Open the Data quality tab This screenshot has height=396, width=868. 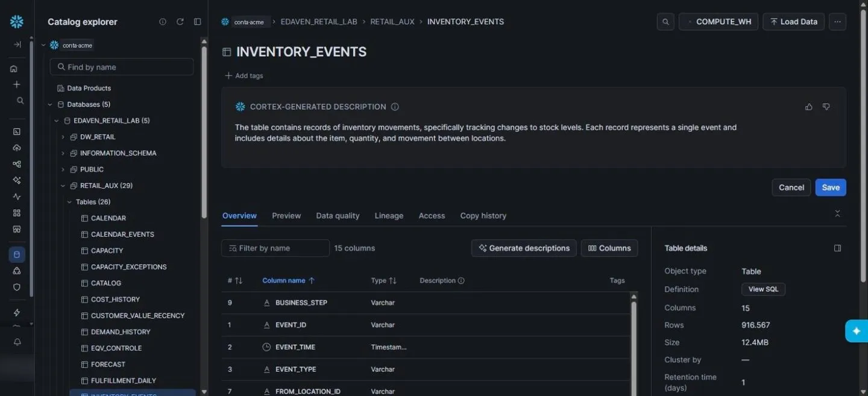(x=338, y=216)
